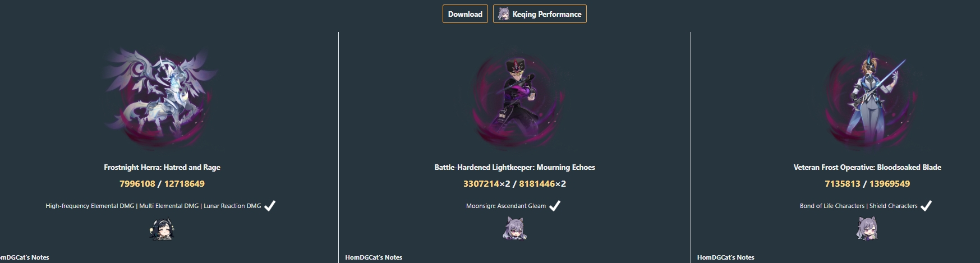Viewport: 980px width, 263px height.
Task: Toggle the checkmark beside Shield Characters
Action: point(926,206)
